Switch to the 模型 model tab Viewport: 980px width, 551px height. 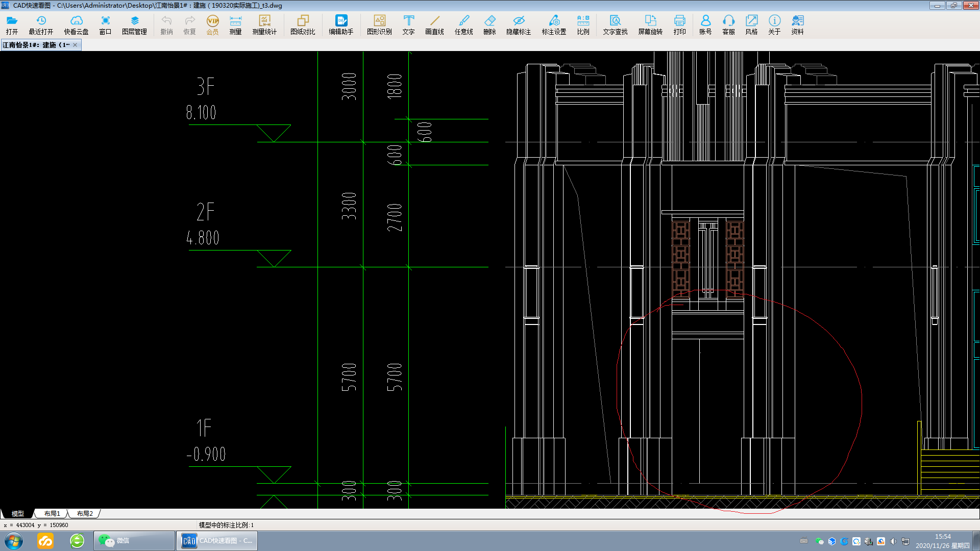[18, 514]
